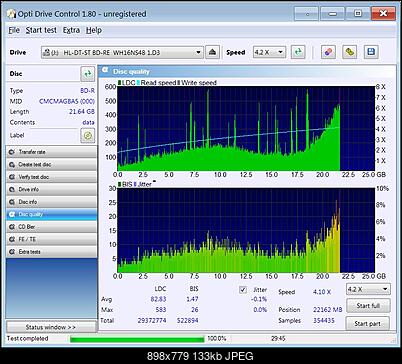
Task: Click the LDC max value 583
Action: (161, 310)
